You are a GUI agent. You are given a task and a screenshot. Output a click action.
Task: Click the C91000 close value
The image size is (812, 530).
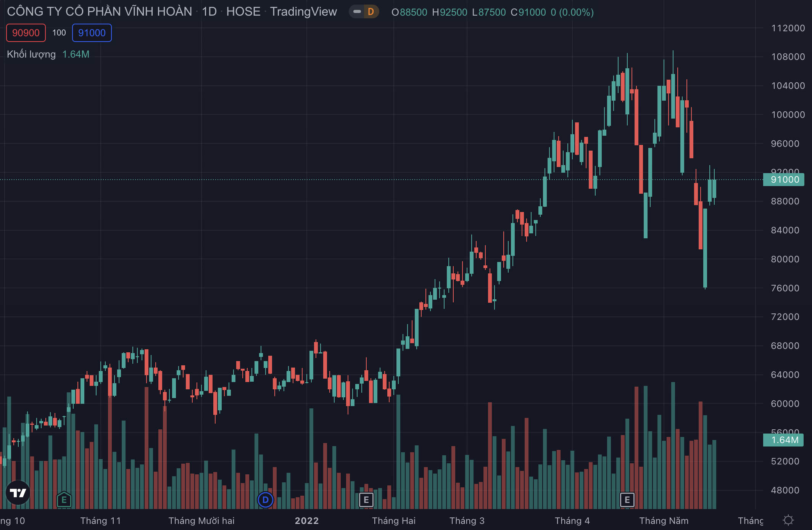pyautogui.click(x=528, y=12)
